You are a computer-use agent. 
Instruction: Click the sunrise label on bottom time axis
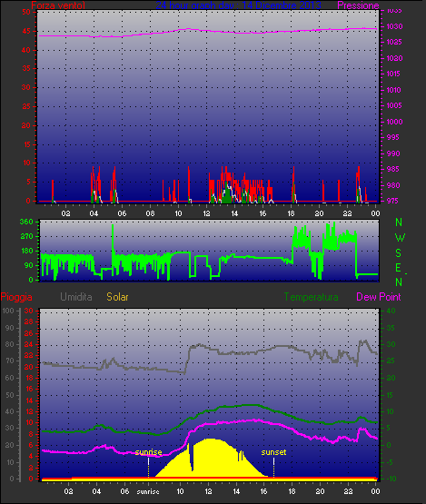(x=148, y=491)
